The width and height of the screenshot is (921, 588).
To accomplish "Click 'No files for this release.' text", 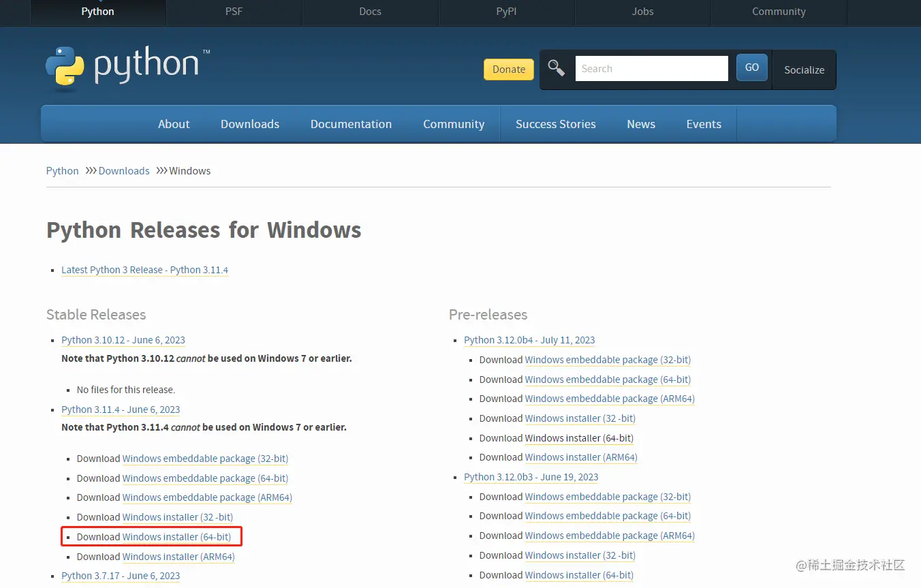I will pos(126,390).
